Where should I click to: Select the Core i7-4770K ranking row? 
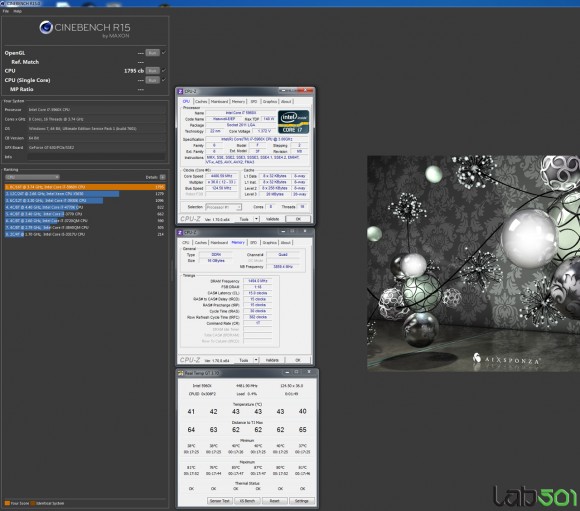coord(85,207)
